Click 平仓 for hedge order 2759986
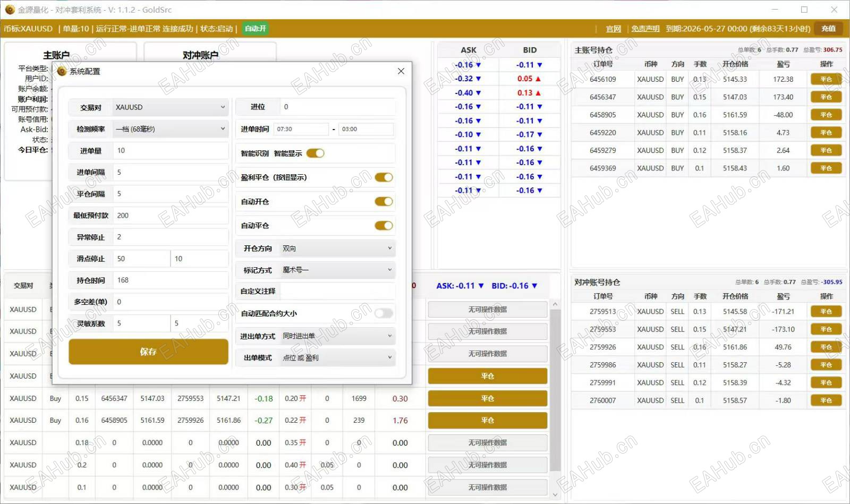 pyautogui.click(x=826, y=365)
